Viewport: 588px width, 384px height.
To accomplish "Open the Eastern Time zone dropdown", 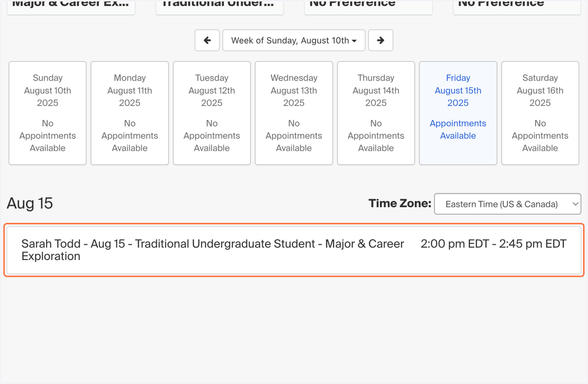I will click(508, 204).
